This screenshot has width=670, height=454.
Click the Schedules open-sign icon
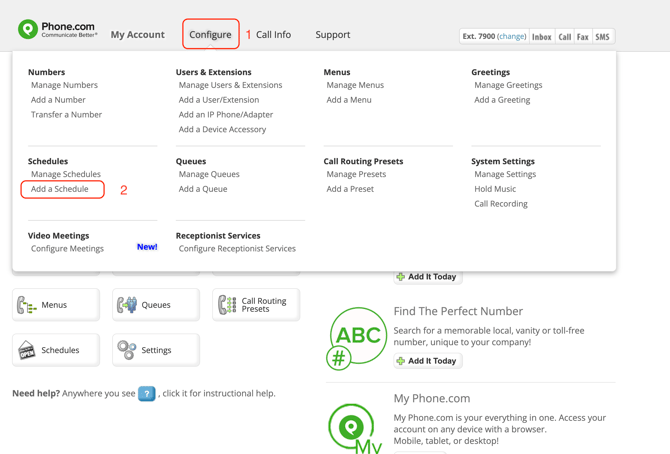(27, 350)
